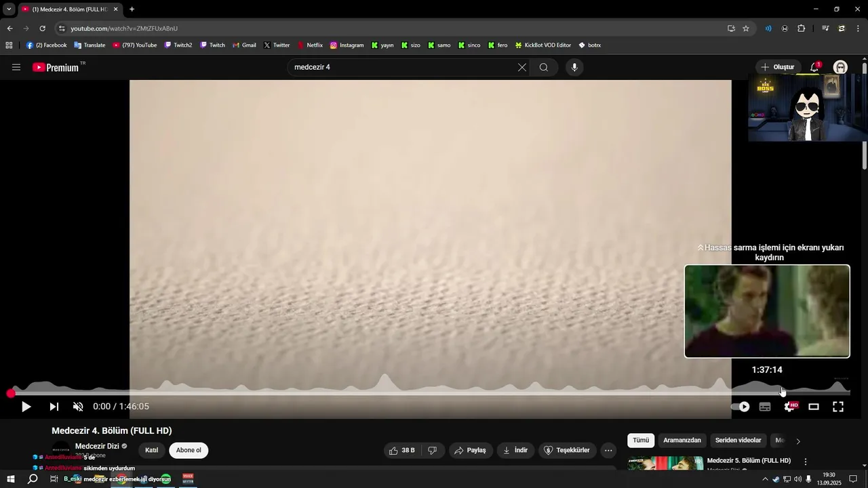Open a new browser tab
868x488 pixels.
point(132,9)
